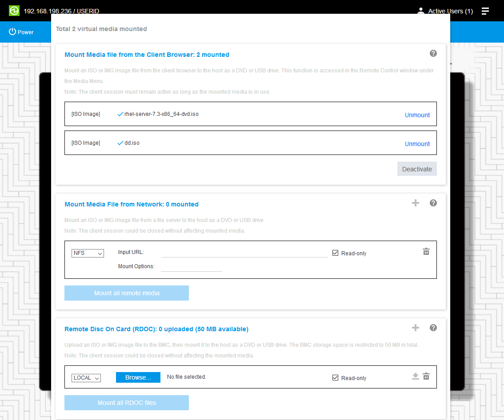Click the Input URL text field

click(x=244, y=253)
